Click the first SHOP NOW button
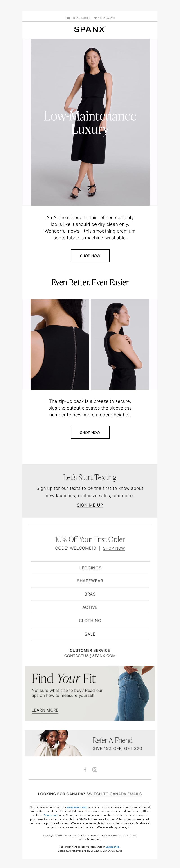180x868 pixels. 90,256
